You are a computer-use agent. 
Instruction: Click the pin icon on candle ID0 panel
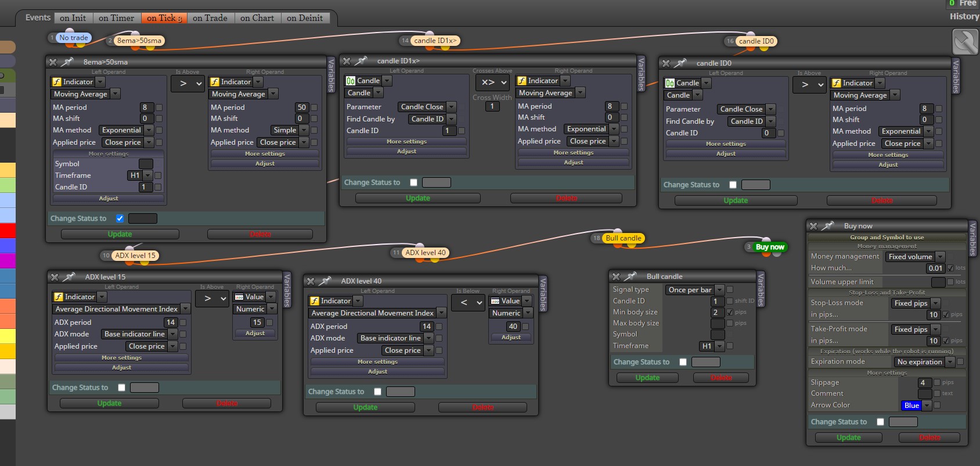tap(681, 63)
